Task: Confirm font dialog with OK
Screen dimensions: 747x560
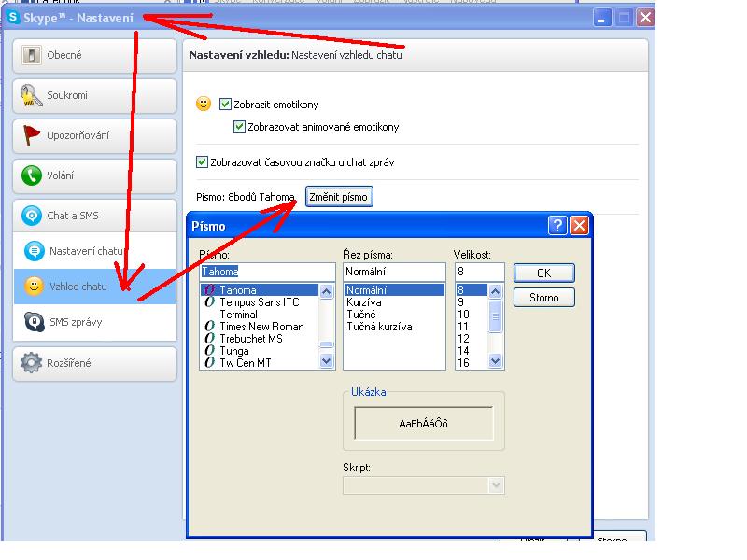Action: point(544,273)
